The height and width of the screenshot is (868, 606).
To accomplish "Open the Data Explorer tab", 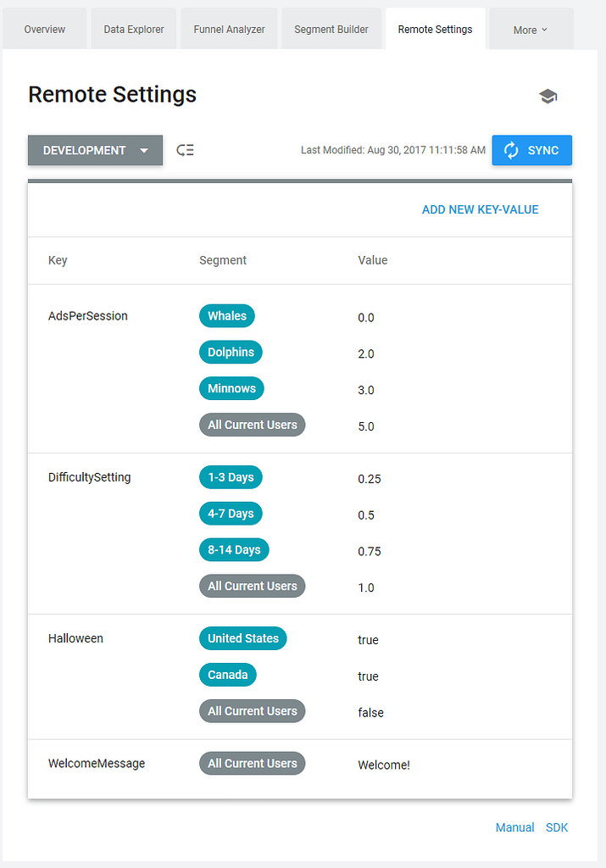I will pos(133,28).
